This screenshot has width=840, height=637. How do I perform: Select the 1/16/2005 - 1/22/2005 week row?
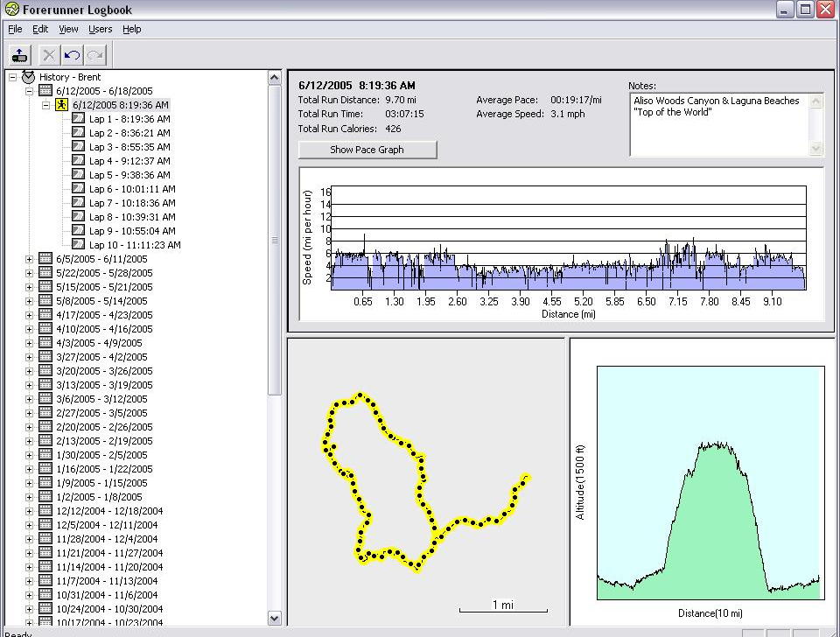pos(104,469)
